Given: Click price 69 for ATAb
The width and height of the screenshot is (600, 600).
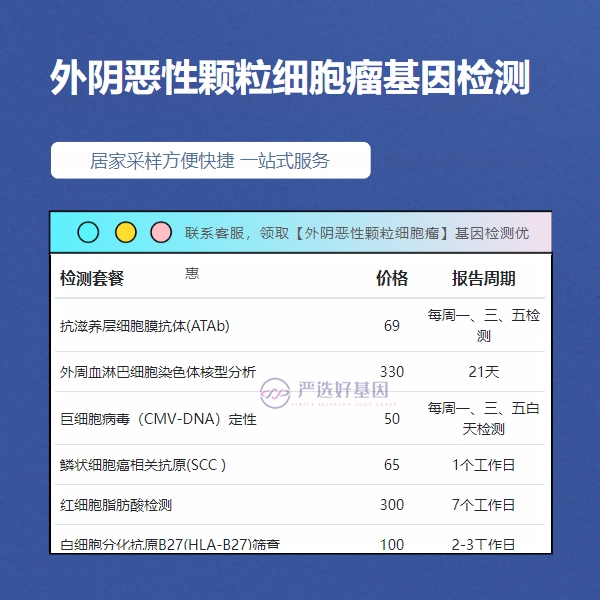Looking at the screenshot, I should (392, 326).
